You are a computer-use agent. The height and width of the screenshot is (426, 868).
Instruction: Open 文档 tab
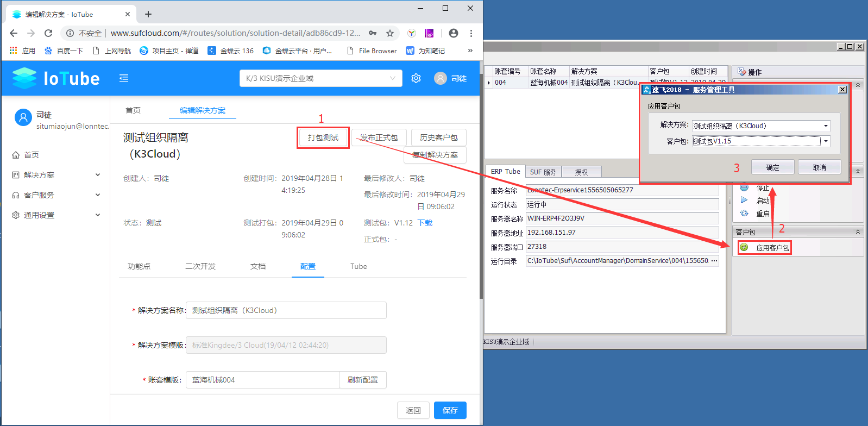pyautogui.click(x=258, y=266)
